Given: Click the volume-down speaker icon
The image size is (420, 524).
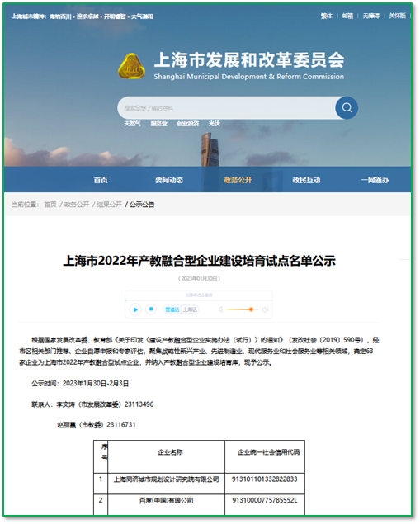Looking at the screenshot, I should (220, 309).
